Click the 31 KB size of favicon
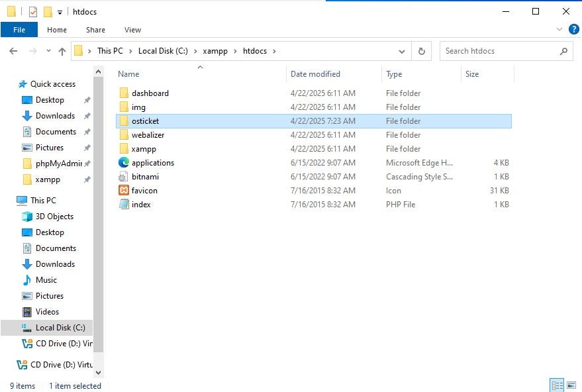This screenshot has height=392, width=582. 499,191
